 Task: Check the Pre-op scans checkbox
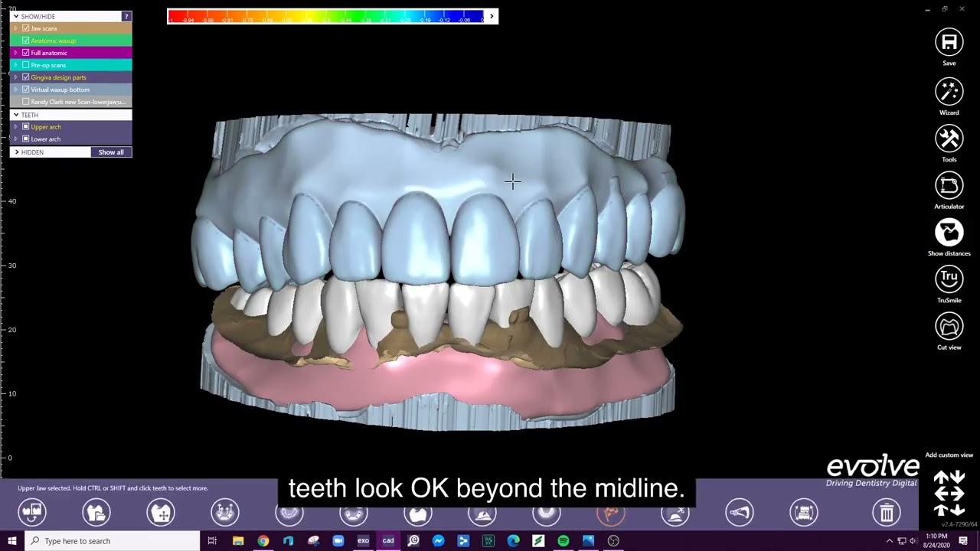[x=26, y=65]
